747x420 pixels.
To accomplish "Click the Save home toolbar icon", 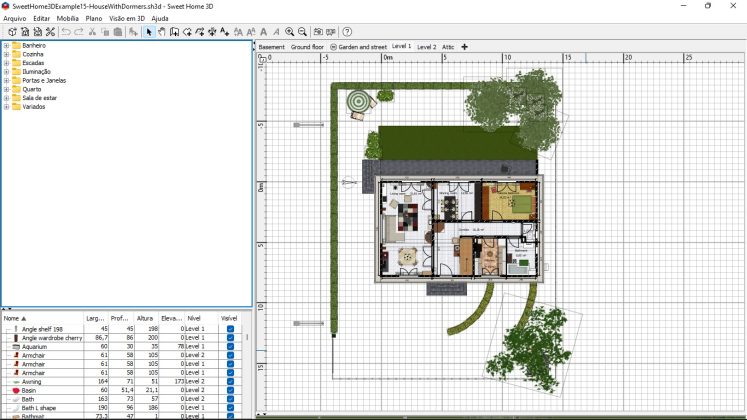I will [x=38, y=32].
